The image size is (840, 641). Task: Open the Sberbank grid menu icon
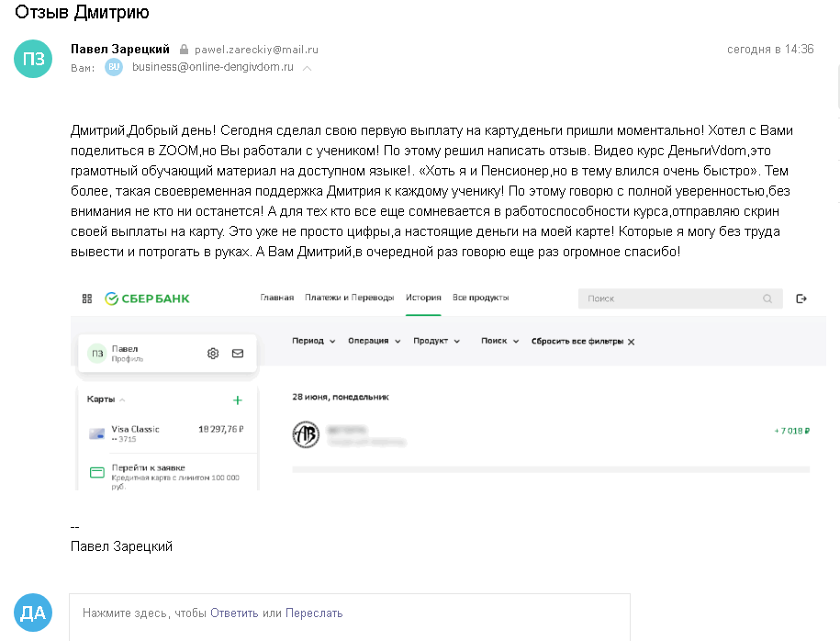[x=87, y=298]
